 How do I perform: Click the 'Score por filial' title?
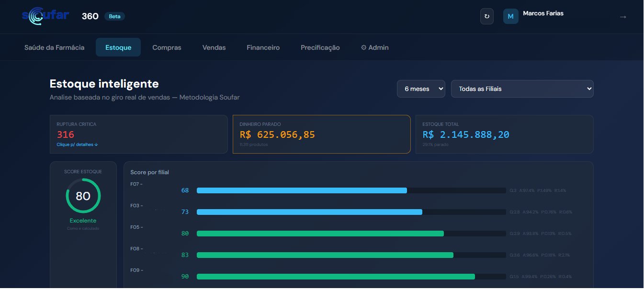[x=149, y=172]
